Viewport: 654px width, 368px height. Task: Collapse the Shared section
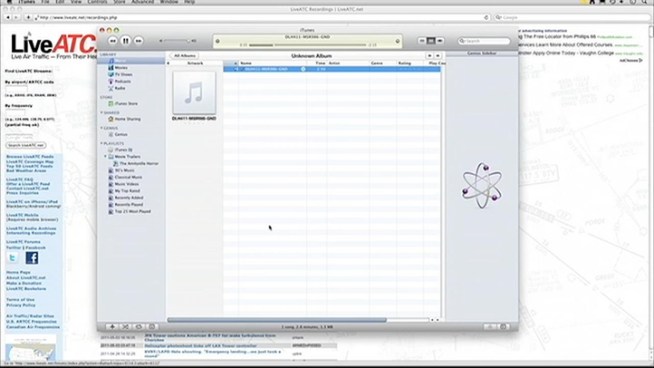[x=101, y=113]
